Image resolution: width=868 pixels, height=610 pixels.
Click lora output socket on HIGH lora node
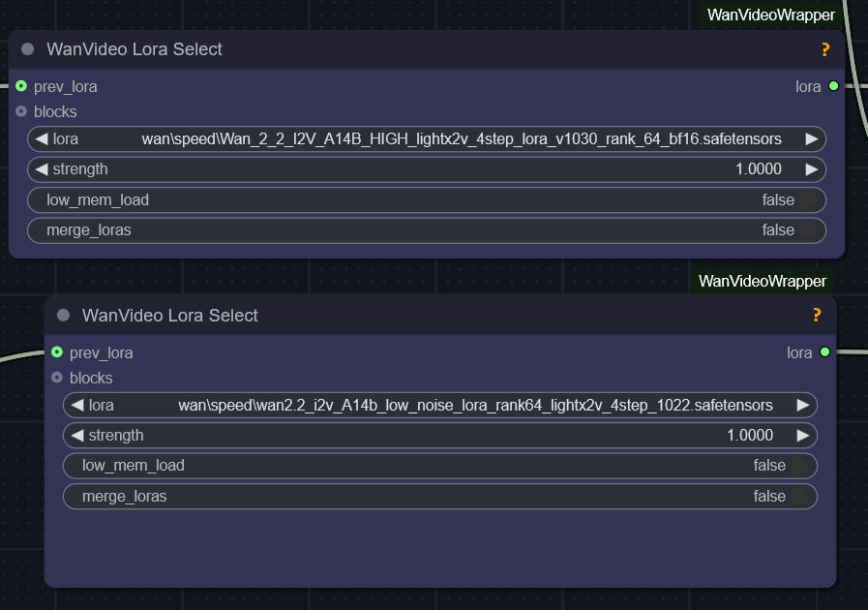[833, 86]
